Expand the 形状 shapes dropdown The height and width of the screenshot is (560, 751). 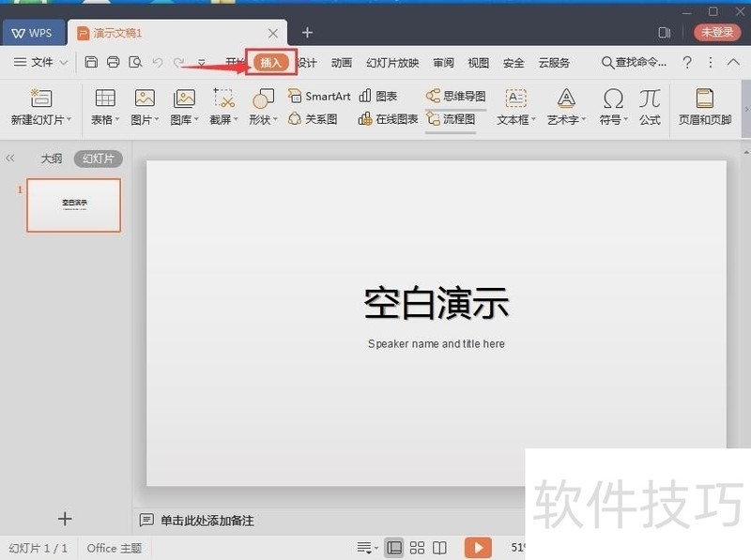coord(275,120)
